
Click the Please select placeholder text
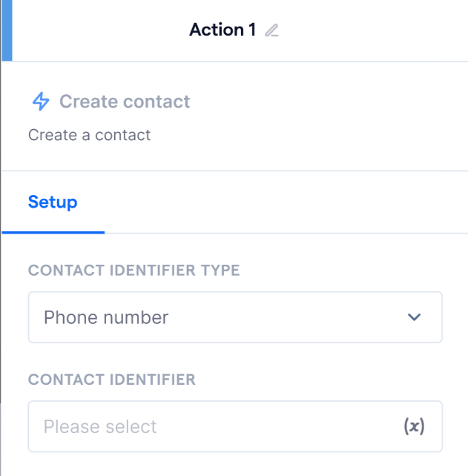[100, 426]
